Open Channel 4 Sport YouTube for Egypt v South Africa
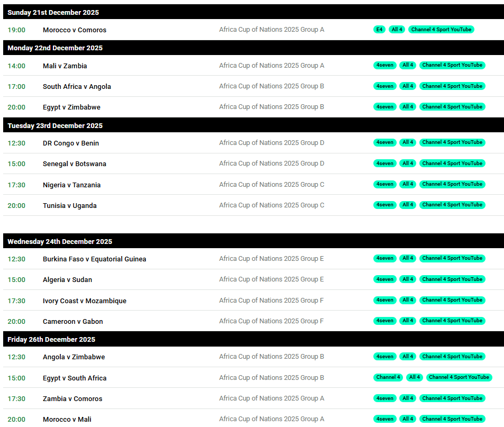Image resolution: width=504 pixels, height=427 pixels. pyautogui.click(x=459, y=377)
